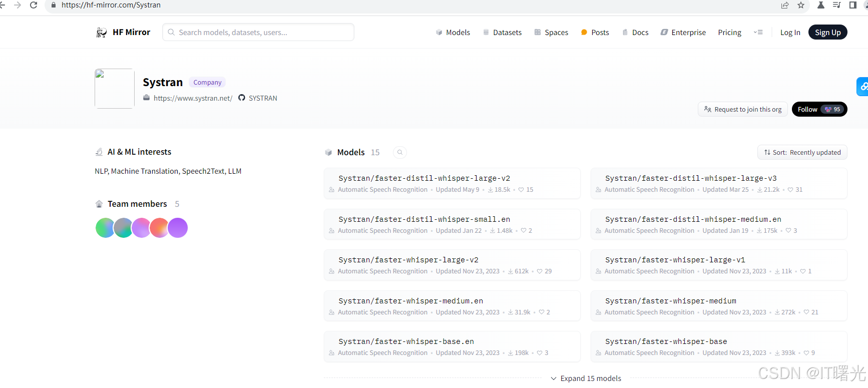Open the reading list icon in browser toolbar
Image resolution: width=868 pixels, height=388 pixels.
(x=837, y=5)
